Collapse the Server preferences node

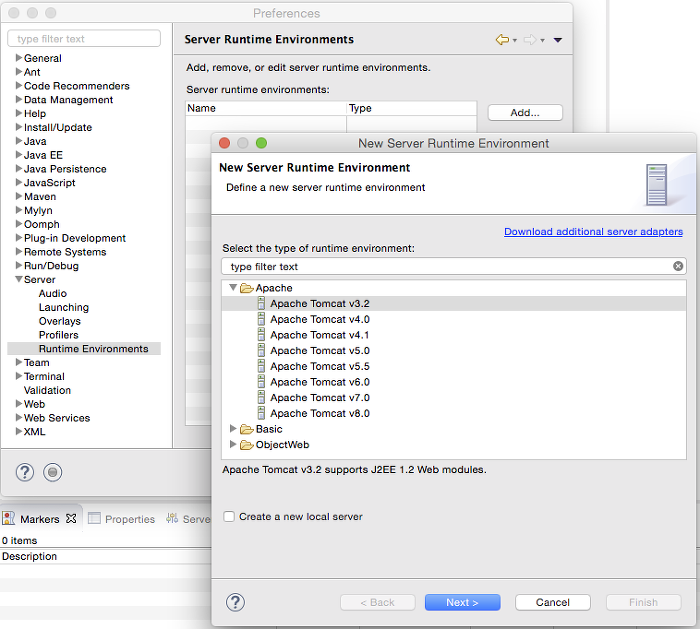pos(19,279)
